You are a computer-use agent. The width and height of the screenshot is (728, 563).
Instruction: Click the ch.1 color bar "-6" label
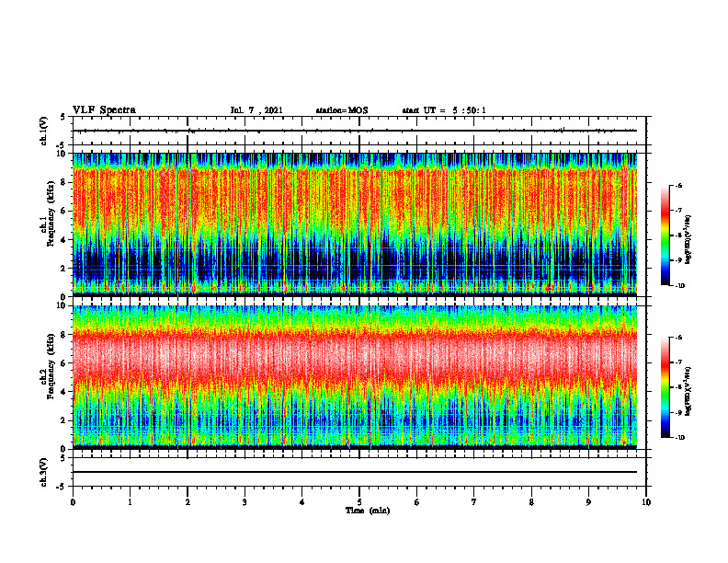coord(678,186)
